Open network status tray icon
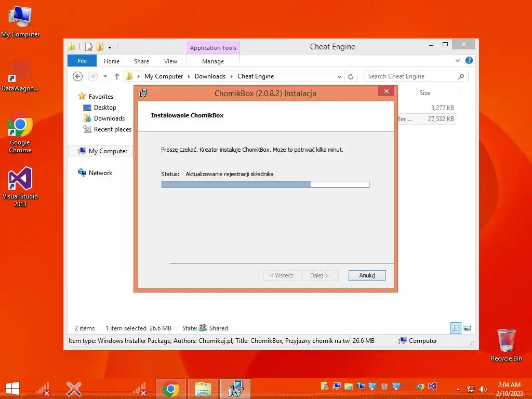532x399 pixels. [470, 389]
